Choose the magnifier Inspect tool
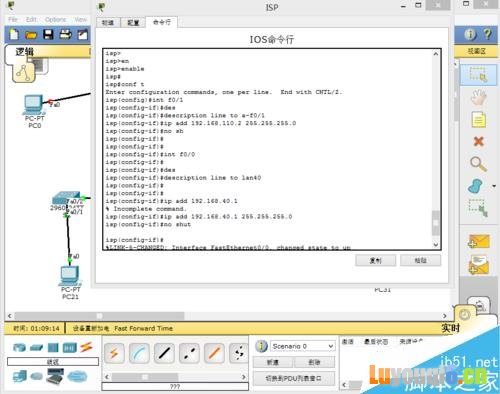 (478, 164)
